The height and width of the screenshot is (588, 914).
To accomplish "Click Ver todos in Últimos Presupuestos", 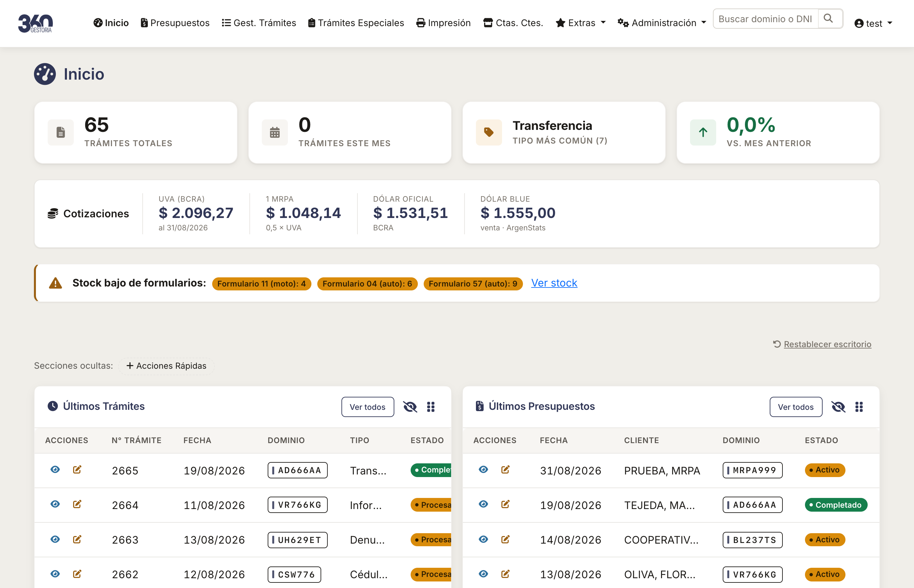I will coord(796,407).
